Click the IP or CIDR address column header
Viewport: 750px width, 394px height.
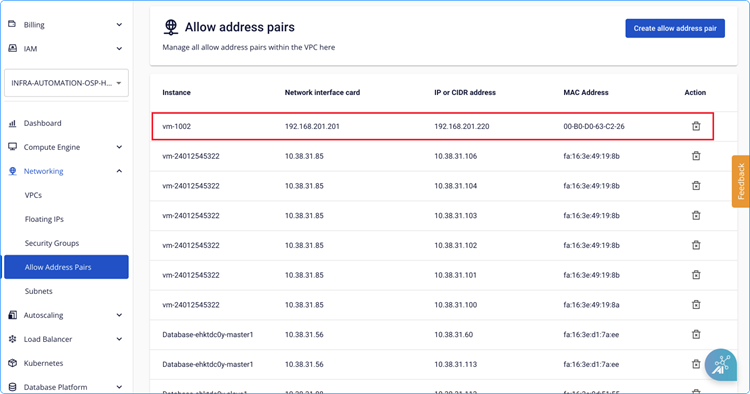click(x=465, y=92)
